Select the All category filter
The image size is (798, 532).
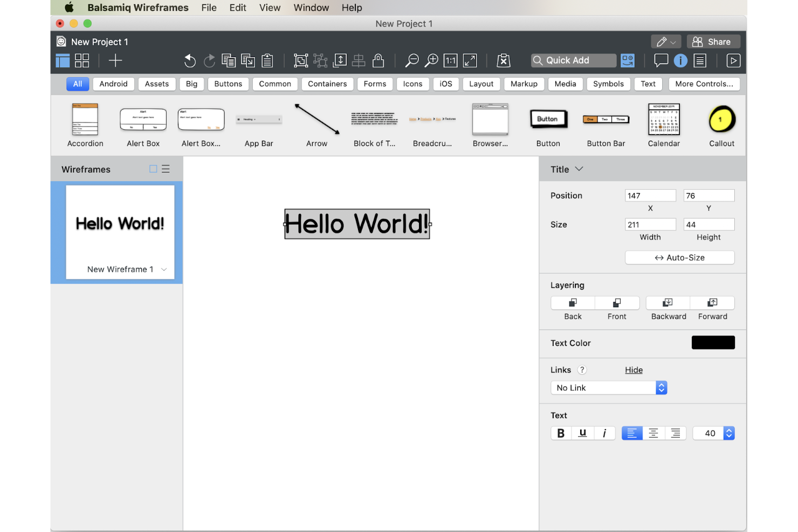coord(78,84)
